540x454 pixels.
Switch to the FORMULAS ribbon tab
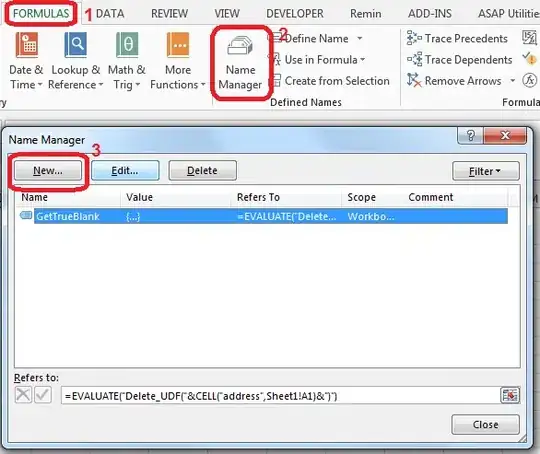click(x=41, y=13)
